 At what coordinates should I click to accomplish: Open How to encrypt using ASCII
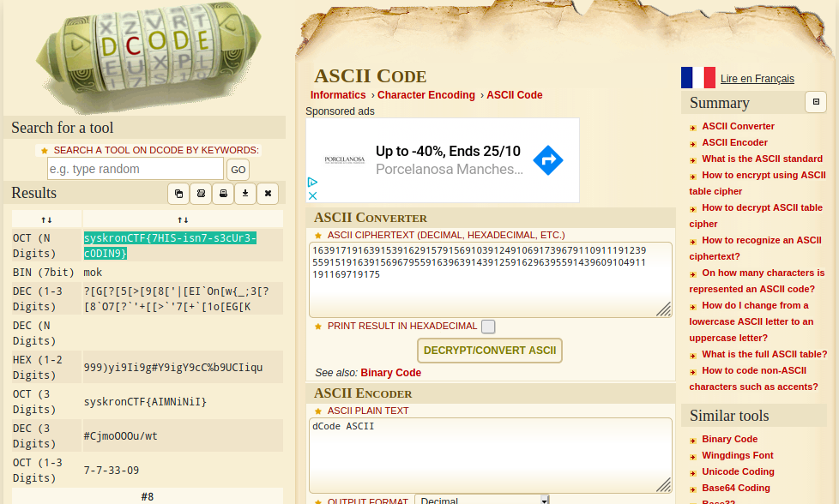coord(758,183)
